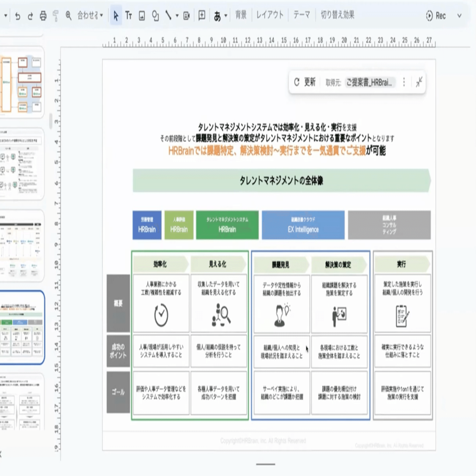Click the vertical ruler beside the slide
The width and height of the screenshot is (476, 476).
(x=57, y=255)
